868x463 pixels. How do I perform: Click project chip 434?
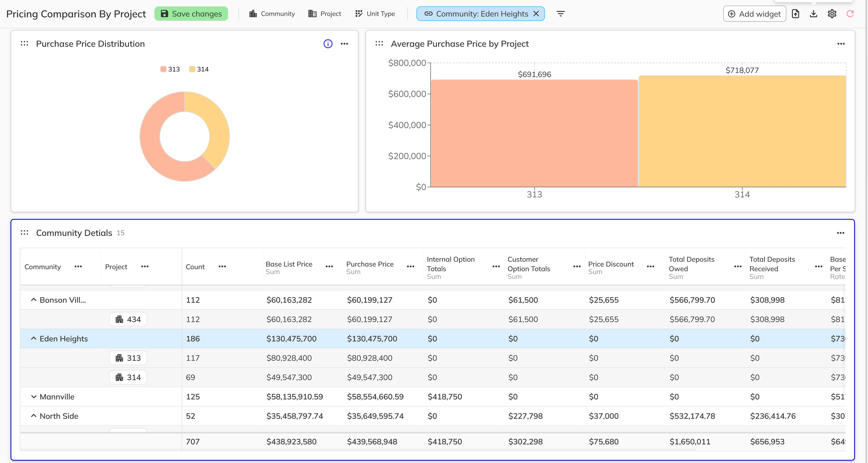click(128, 319)
